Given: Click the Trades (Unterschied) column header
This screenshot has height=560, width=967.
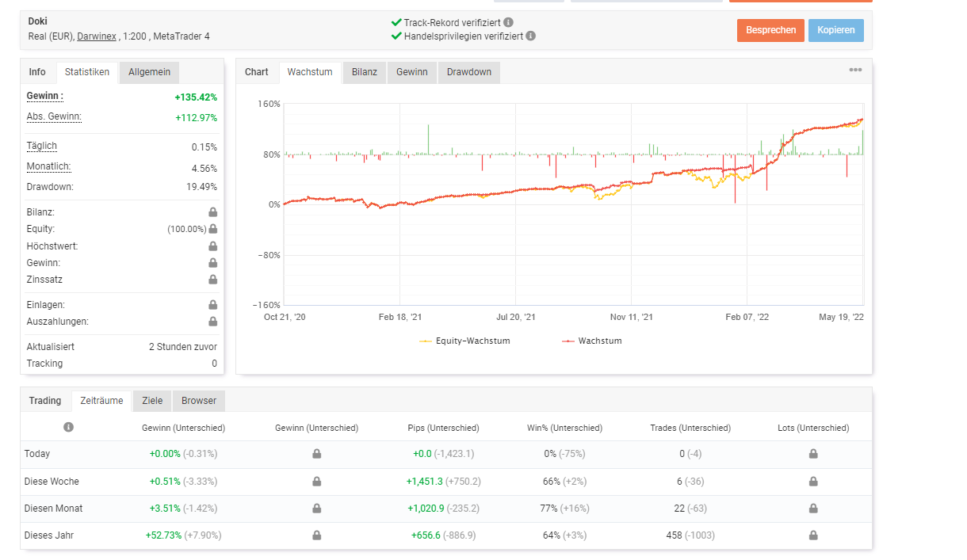Looking at the screenshot, I should pos(690,428).
